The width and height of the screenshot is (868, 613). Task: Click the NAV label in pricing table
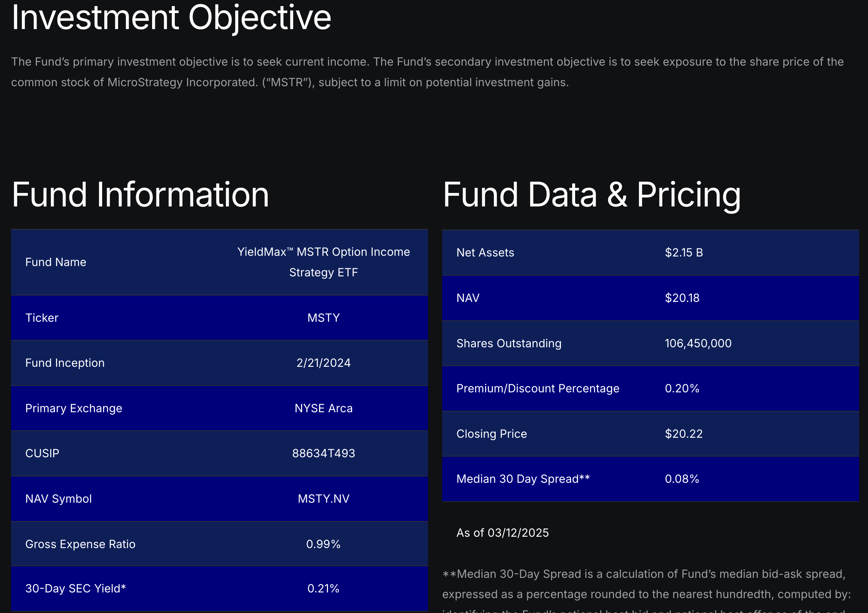coord(468,298)
